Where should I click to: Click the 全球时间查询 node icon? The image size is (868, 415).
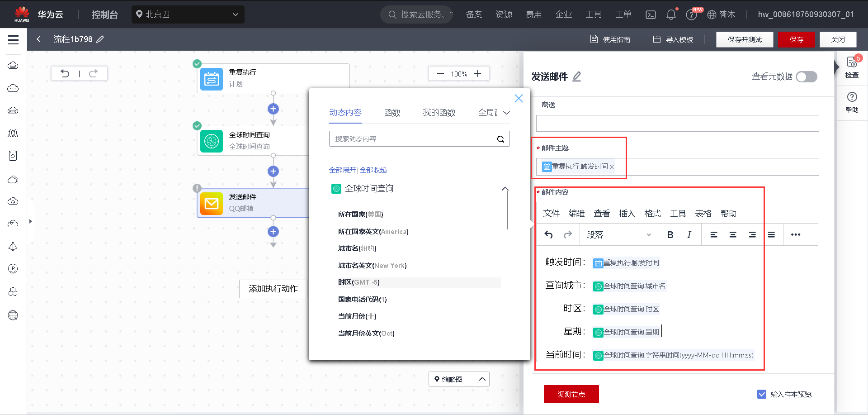211,141
